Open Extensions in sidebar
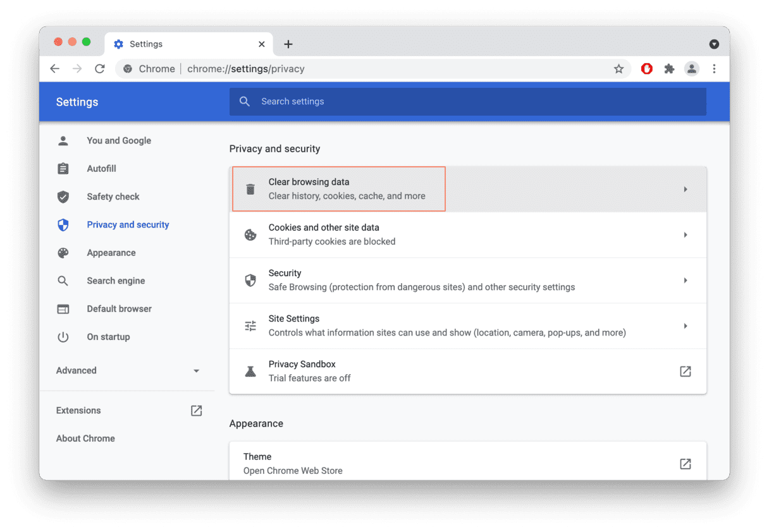This screenshot has width=769, height=532. 78,411
